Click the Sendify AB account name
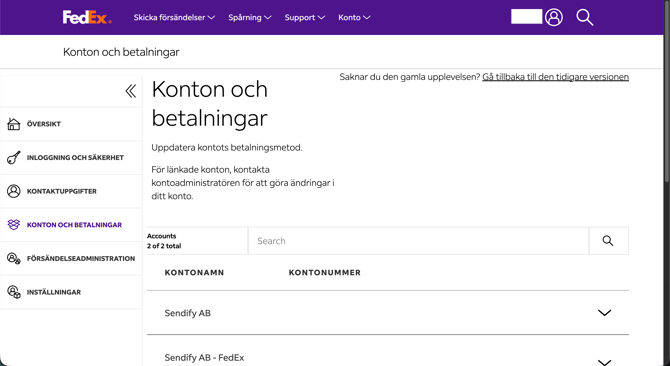 pyautogui.click(x=188, y=313)
